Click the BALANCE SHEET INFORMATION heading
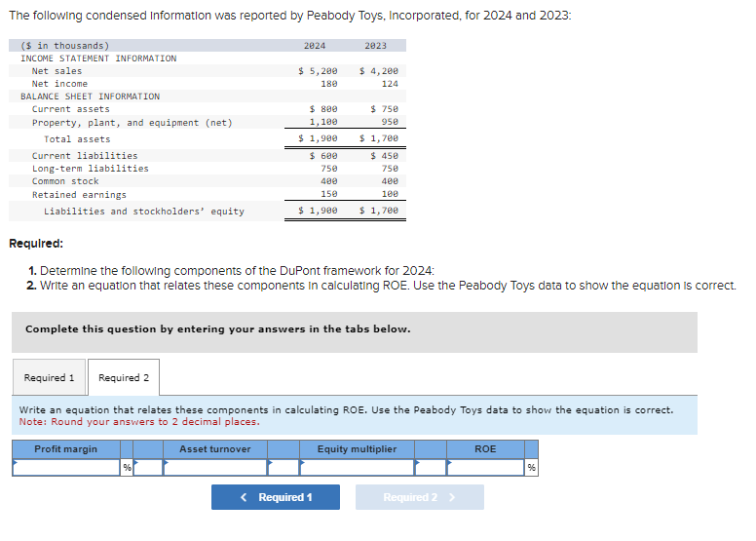The width and height of the screenshot is (756, 541). 91,97
